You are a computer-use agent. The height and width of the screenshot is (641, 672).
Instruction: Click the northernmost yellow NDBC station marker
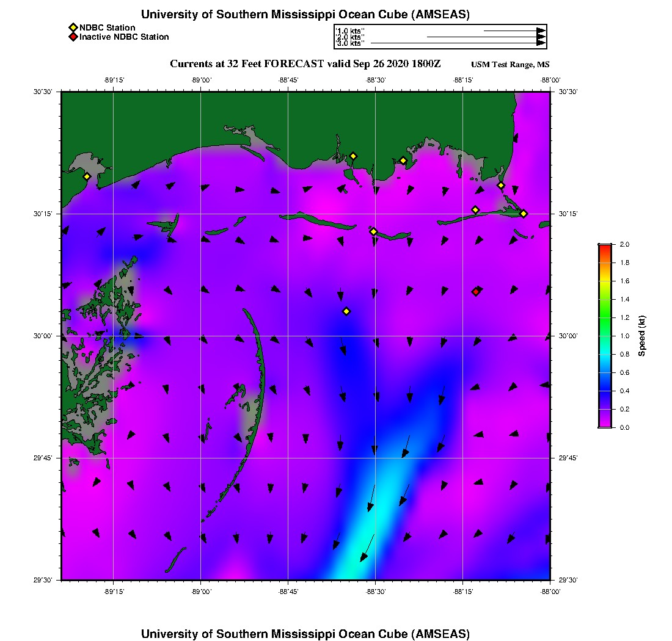[353, 156]
